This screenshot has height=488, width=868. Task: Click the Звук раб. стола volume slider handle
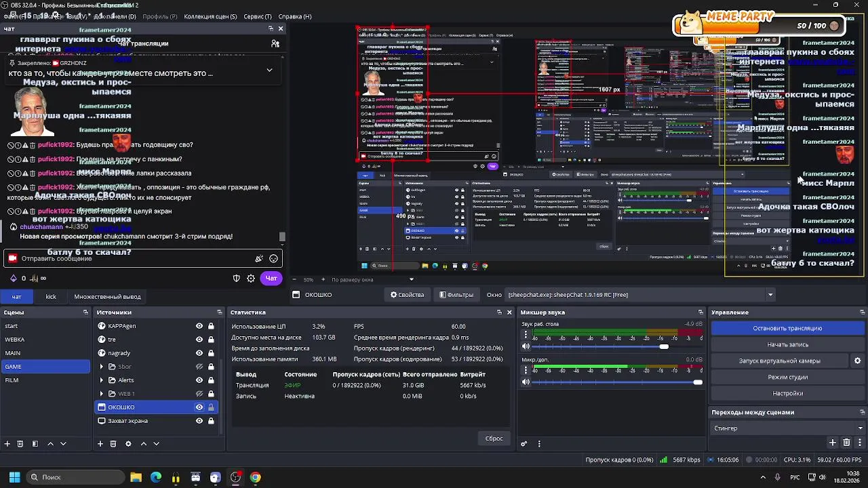point(664,346)
